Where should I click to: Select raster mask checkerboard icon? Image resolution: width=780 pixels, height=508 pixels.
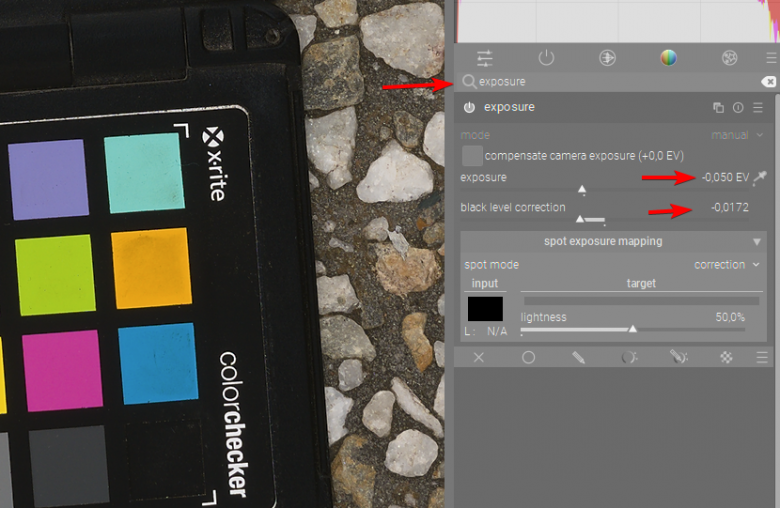click(x=726, y=357)
